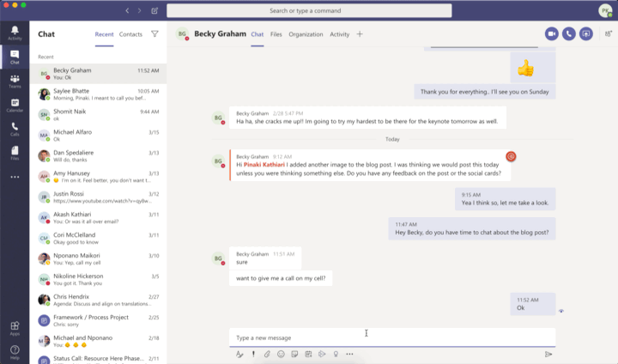Open the Shomit Naik chat
The width and height of the screenshot is (618, 364).
point(98,115)
